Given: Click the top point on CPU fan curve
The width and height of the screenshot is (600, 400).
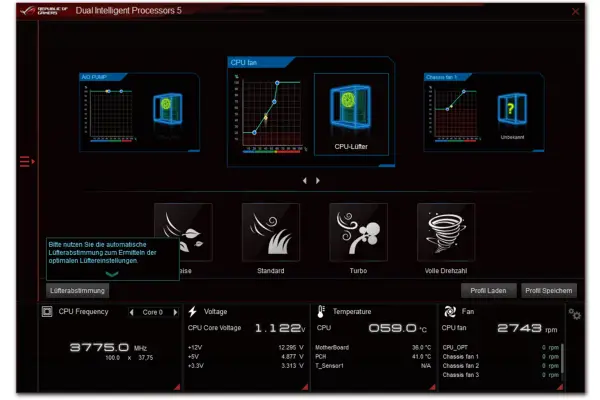Looking at the screenshot, I should coord(277,83).
